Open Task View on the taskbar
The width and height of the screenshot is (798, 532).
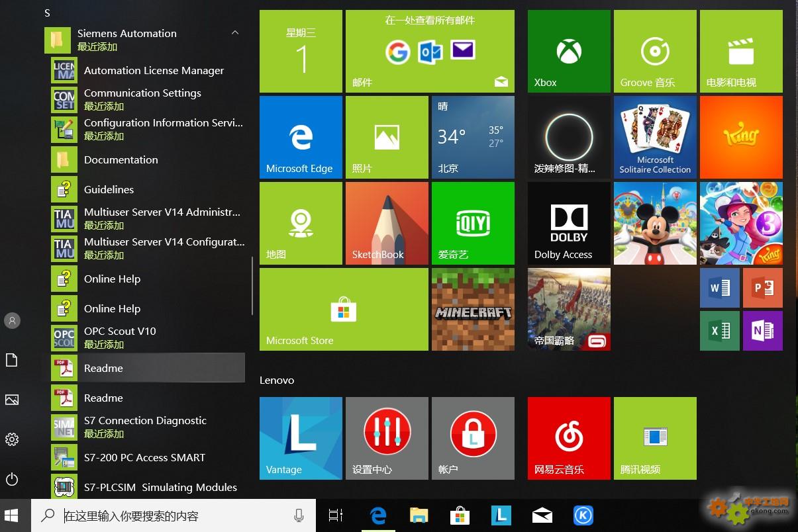(336, 515)
